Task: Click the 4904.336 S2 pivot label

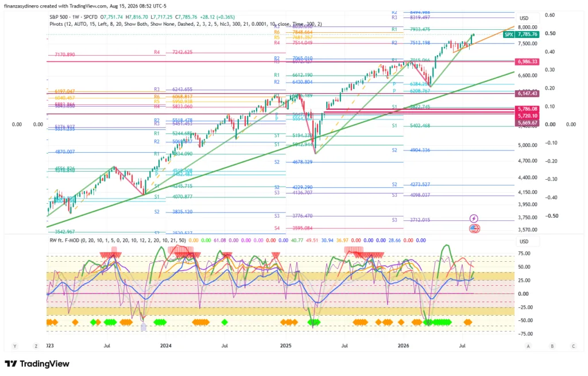Action: coord(420,150)
